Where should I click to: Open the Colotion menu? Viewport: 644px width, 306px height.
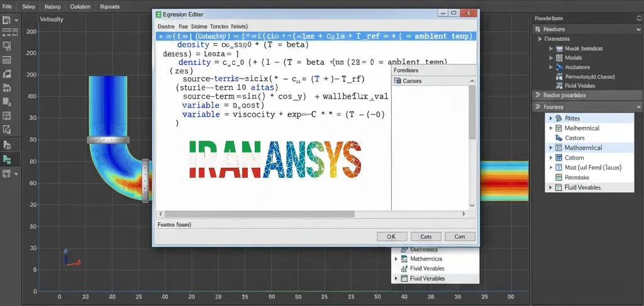coord(80,6)
